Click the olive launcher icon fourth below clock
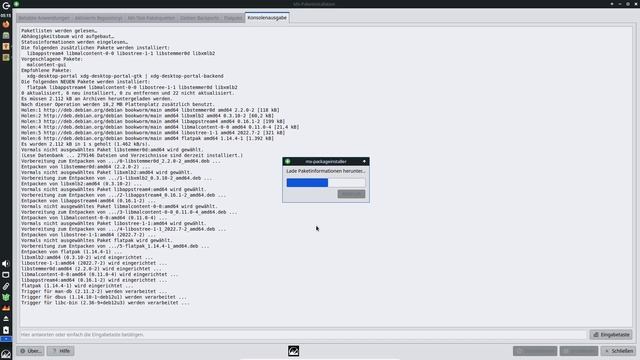 pos(6,58)
